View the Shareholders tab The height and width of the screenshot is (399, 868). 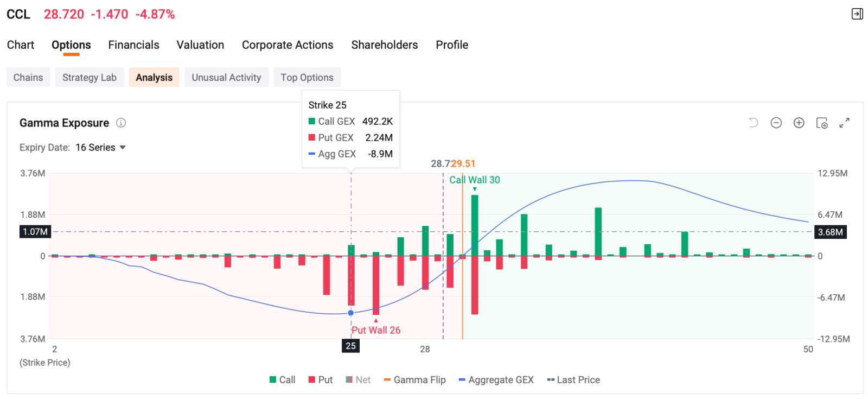(385, 45)
